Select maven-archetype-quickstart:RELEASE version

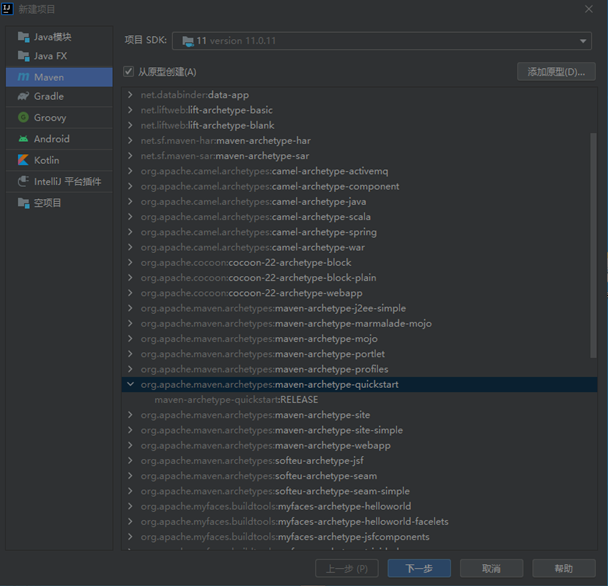click(236, 400)
